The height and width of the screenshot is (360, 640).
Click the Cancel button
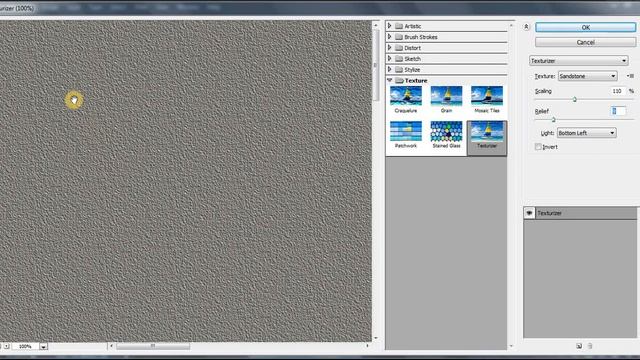tap(585, 42)
